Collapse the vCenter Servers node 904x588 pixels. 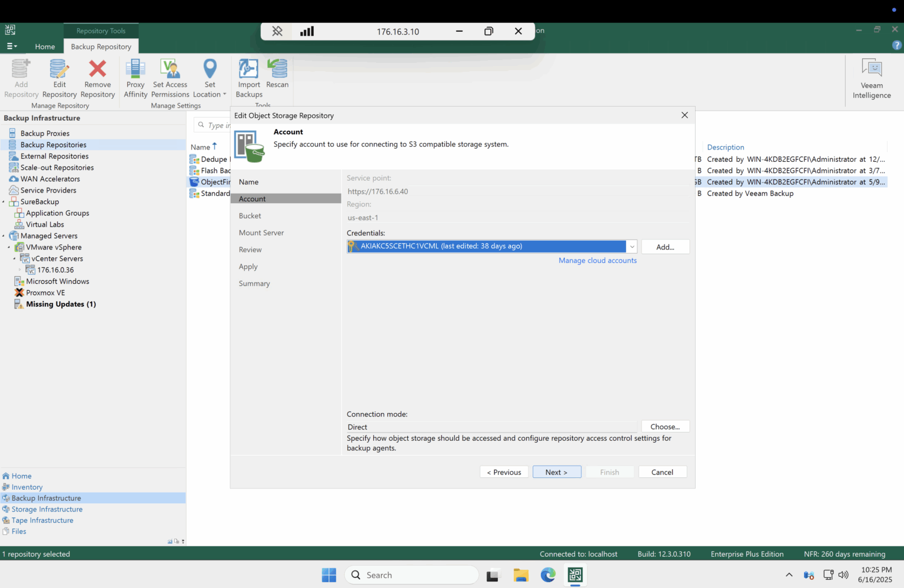click(15, 258)
